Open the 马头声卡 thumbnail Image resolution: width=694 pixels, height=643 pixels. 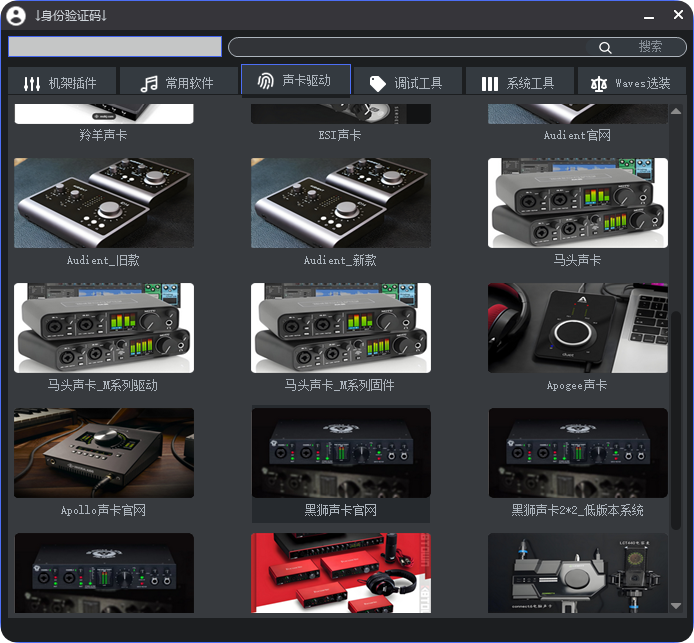click(x=578, y=203)
